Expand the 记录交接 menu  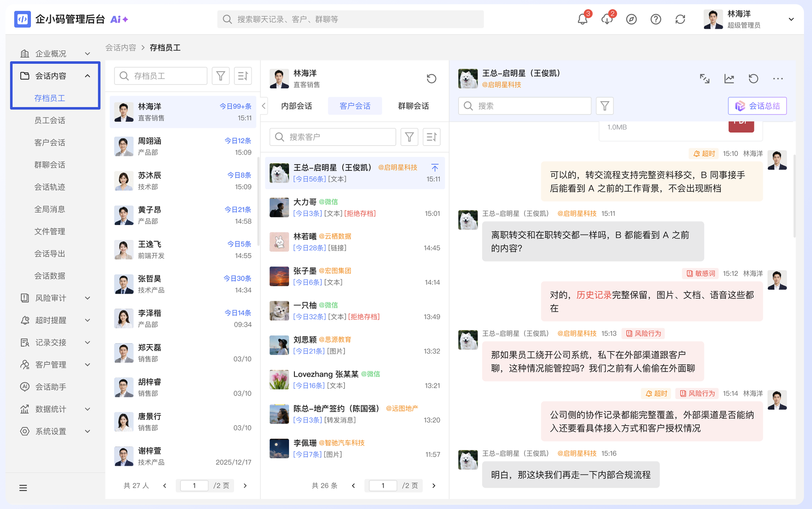tap(88, 342)
